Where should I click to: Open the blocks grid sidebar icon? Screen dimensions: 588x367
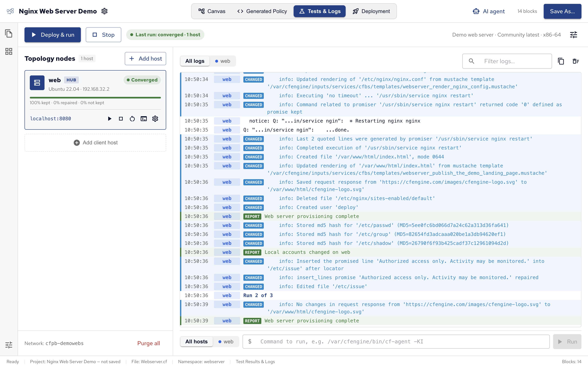click(9, 51)
